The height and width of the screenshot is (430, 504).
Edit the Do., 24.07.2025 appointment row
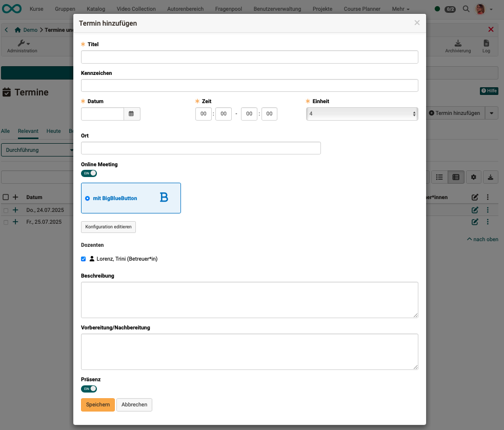coord(475,210)
